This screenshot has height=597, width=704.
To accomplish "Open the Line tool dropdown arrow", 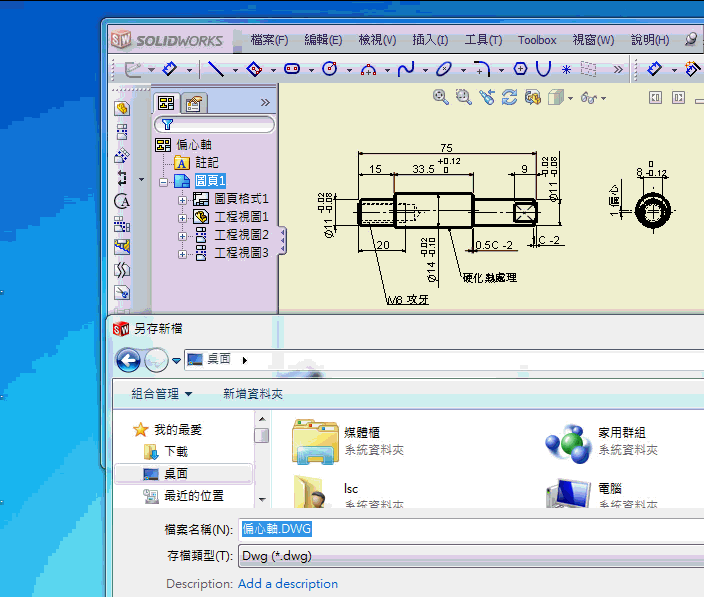I will 235,70.
